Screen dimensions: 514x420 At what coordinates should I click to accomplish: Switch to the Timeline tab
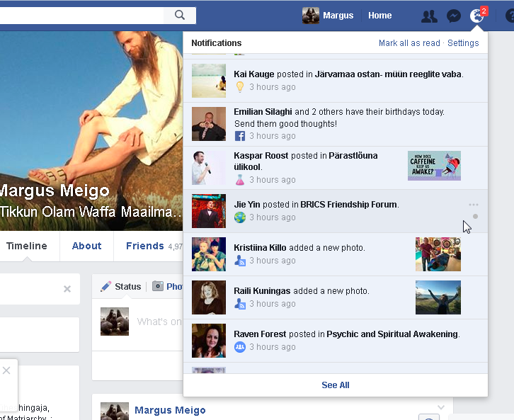[x=27, y=246]
